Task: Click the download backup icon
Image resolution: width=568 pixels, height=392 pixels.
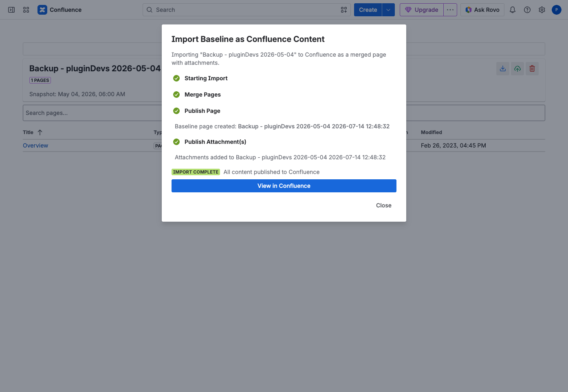Action: pyautogui.click(x=503, y=68)
